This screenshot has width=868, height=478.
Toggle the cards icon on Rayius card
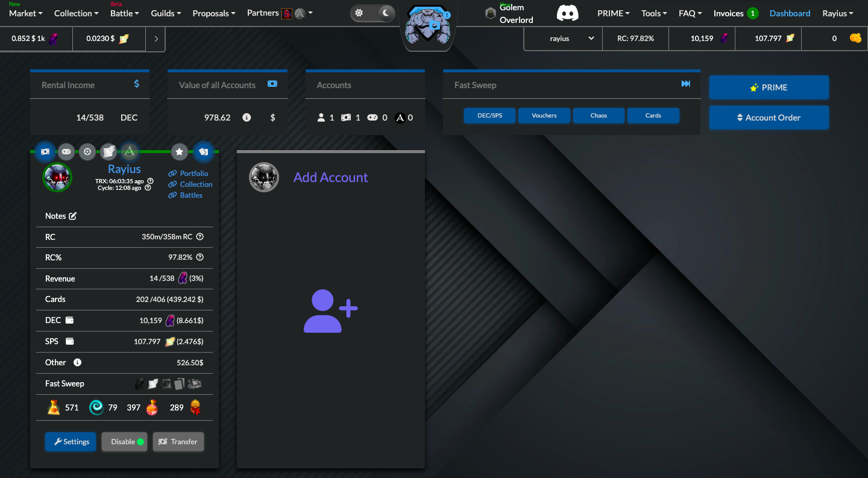[x=203, y=151]
